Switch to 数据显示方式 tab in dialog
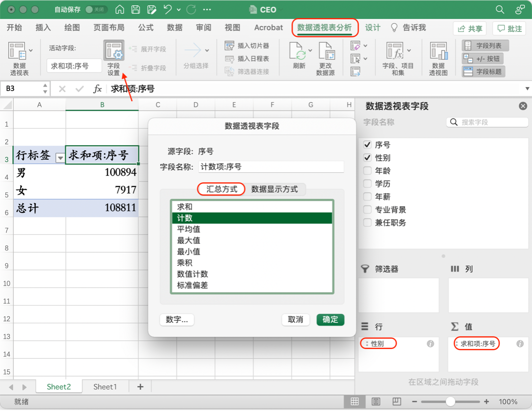The image size is (532, 411). click(x=275, y=189)
